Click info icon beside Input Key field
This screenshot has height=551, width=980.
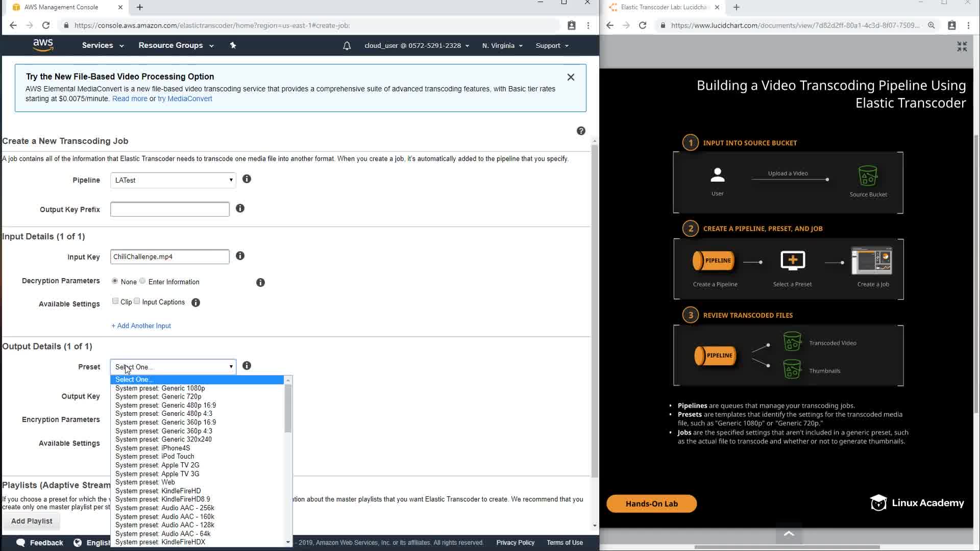[x=240, y=256]
